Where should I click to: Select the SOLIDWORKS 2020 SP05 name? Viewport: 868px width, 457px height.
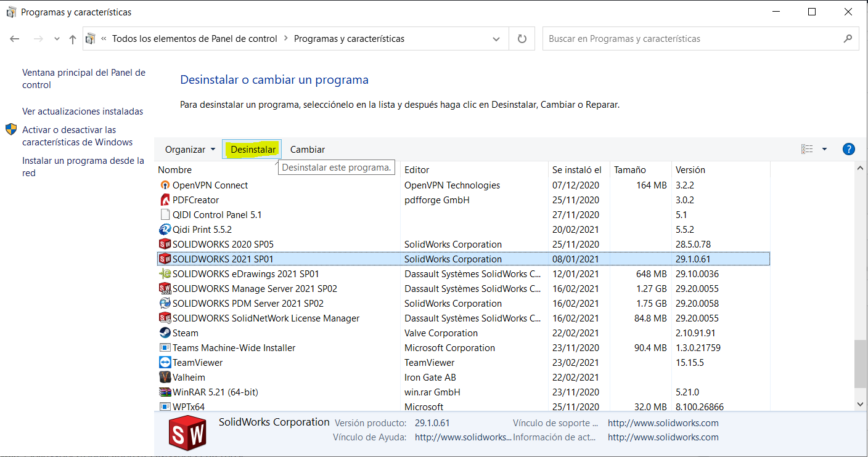pyautogui.click(x=223, y=245)
